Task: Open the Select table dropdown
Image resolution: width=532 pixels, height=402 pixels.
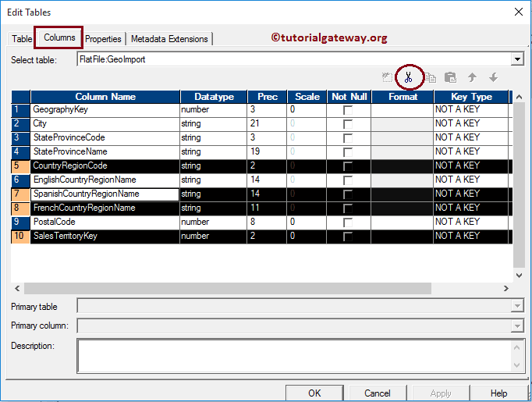Action: click(517, 59)
